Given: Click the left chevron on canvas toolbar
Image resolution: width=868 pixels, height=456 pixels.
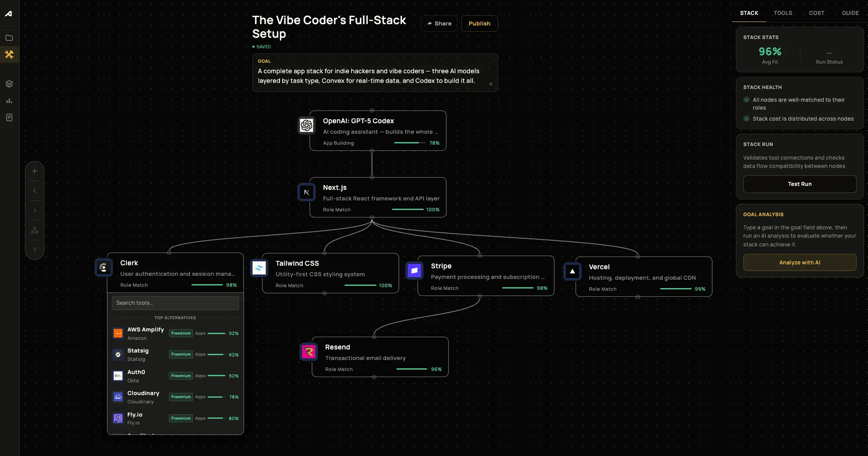Looking at the screenshot, I should click(x=35, y=191).
